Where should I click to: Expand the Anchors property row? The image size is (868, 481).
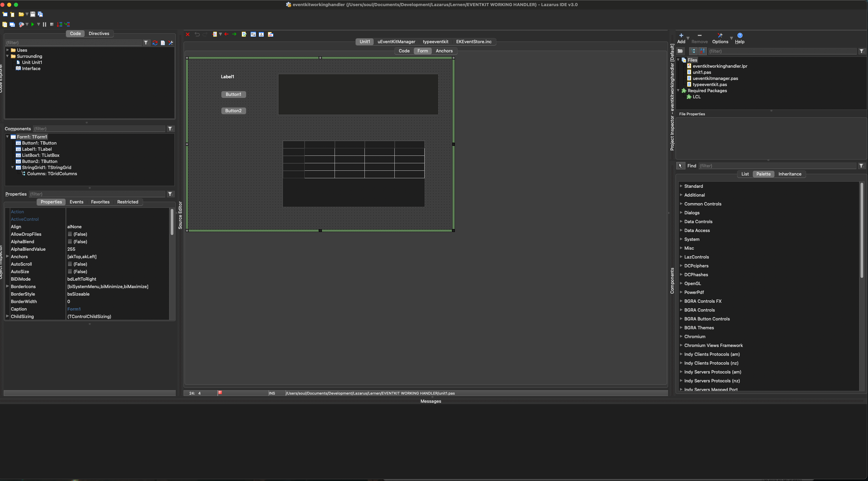(7, 256)
